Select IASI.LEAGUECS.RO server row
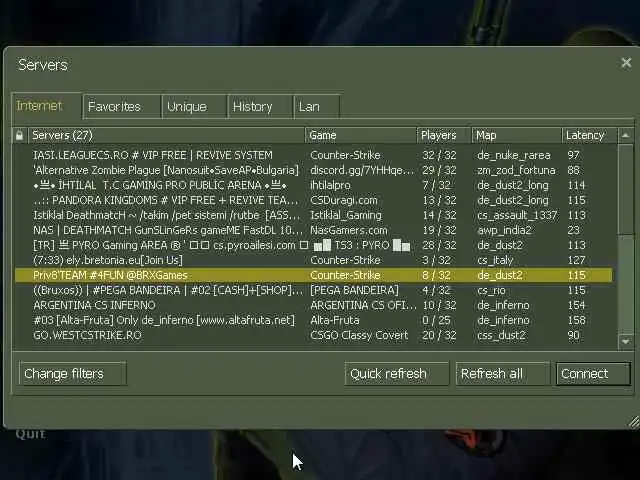Viewport: 640px width, 480px height. pos(313,155)
